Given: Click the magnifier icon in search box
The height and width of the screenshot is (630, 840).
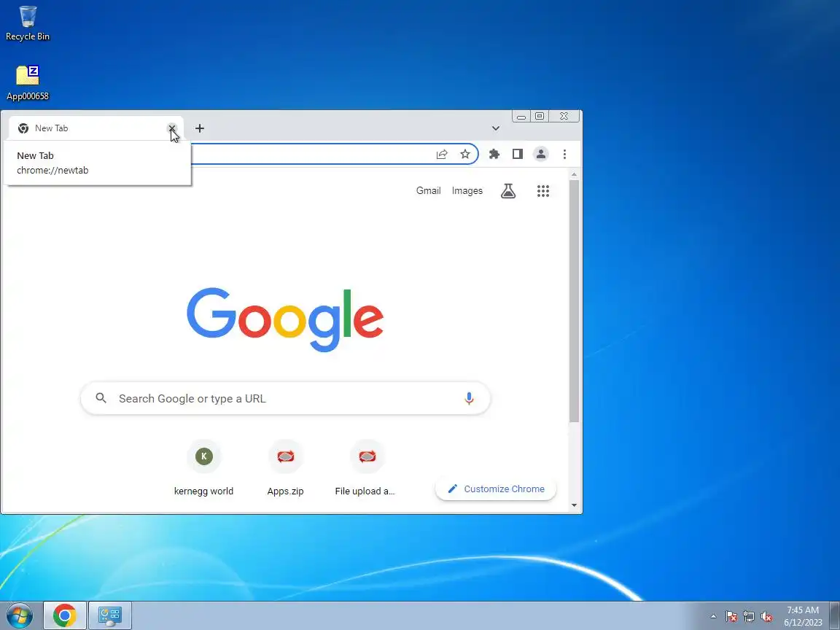Looking at the screenshot, I should [x=101, y=398].
